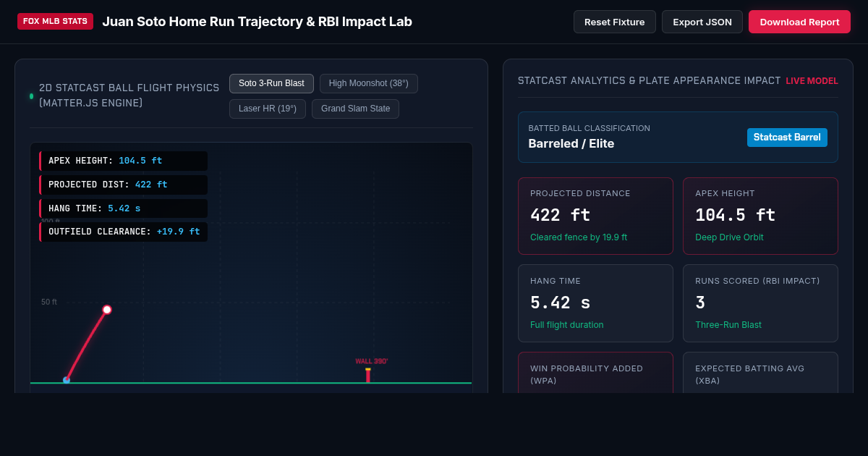Click the 'Full flight duration' note
Image resolution: width=868 pixels, height=456 pixels.
[567, 325]
